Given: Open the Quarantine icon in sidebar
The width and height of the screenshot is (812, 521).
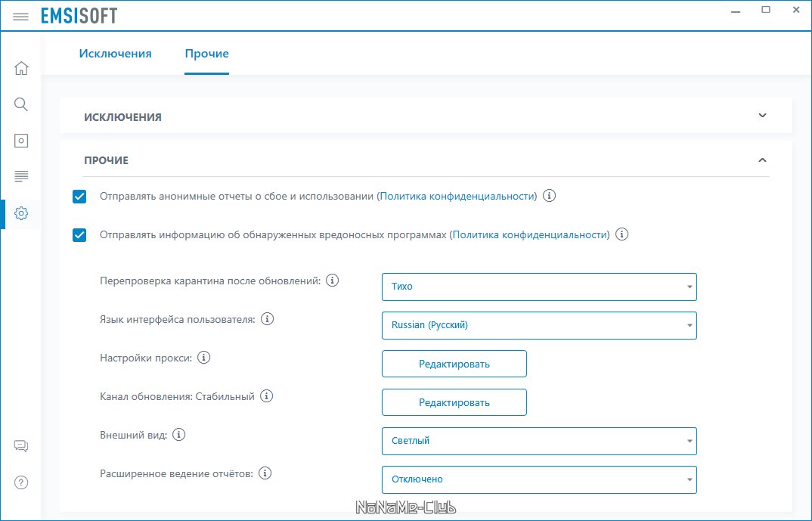Looking at the screenshot, I should tap(21, 141).
